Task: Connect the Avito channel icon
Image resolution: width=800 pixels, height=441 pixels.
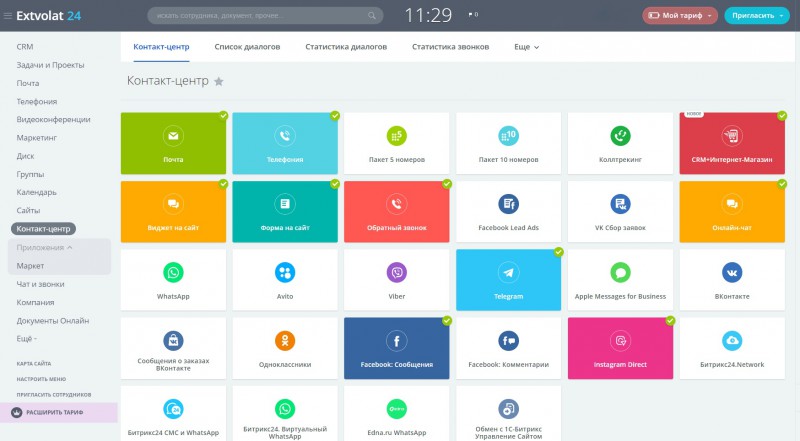Action: pos(285,273)
